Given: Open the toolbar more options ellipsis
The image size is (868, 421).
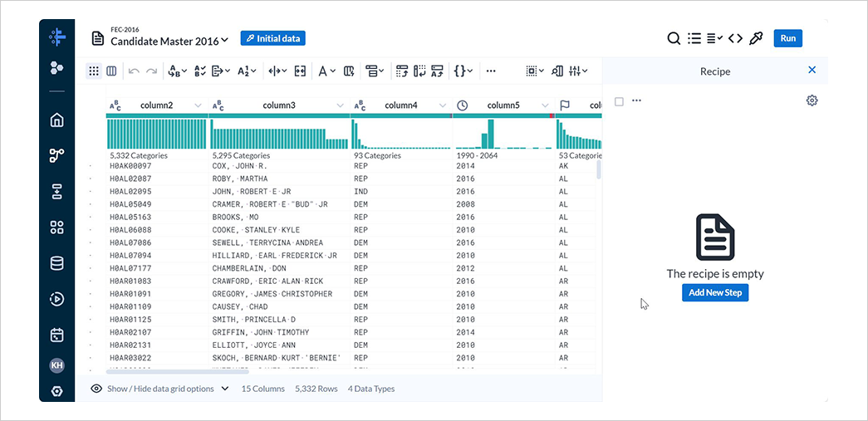Looking at the screenshot, I should pos(491,71).
